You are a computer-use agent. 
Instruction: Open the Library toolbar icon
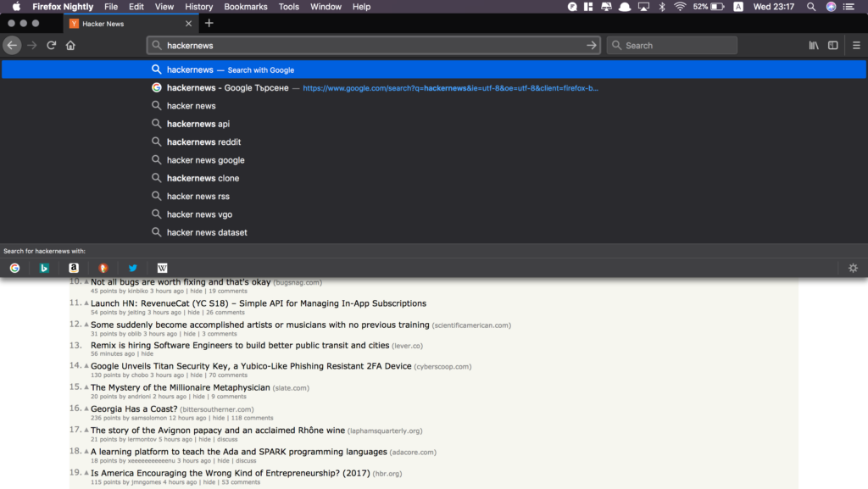tap(814, 46)
